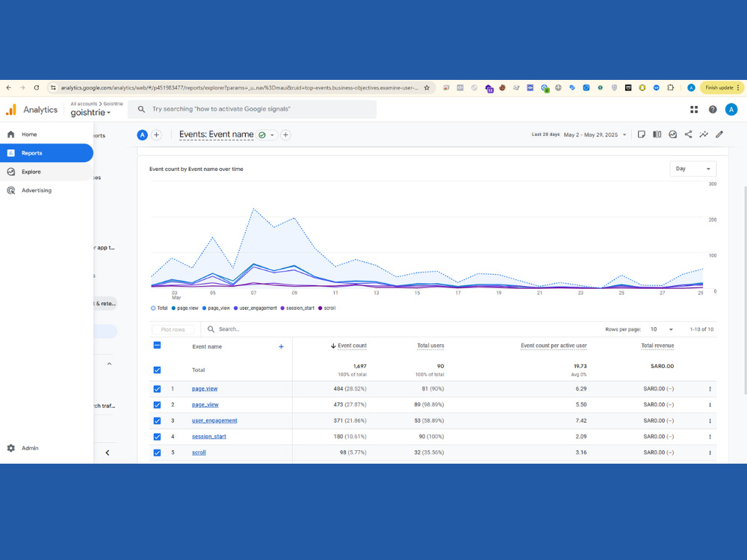The height and width of the screenshot is (560, 747).
Task: Uncheck the page_view row checkbox
Action: coord(157,405)
